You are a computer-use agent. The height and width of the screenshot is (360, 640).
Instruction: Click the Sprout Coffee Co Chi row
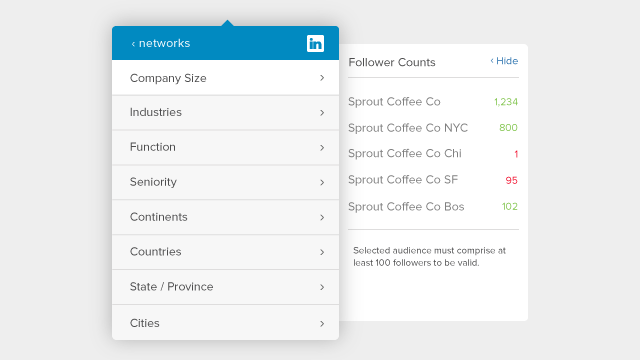click(433, 153)
